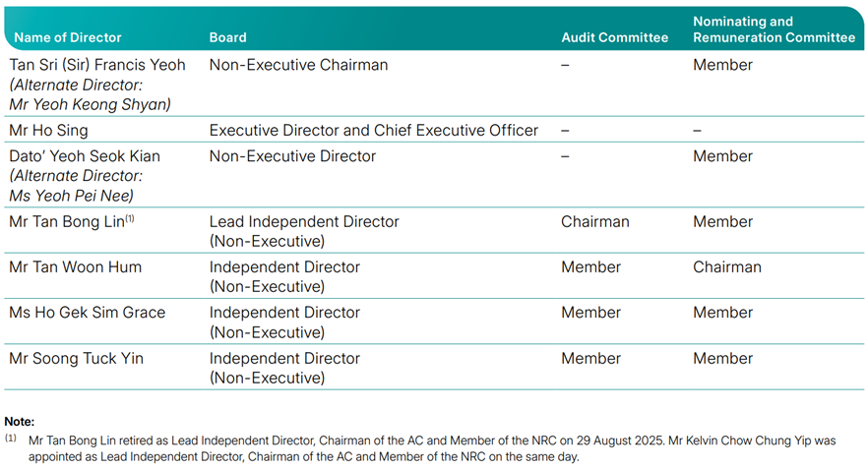
Task: Click the "Audit Committee" column header
Action: pos(614,37)
